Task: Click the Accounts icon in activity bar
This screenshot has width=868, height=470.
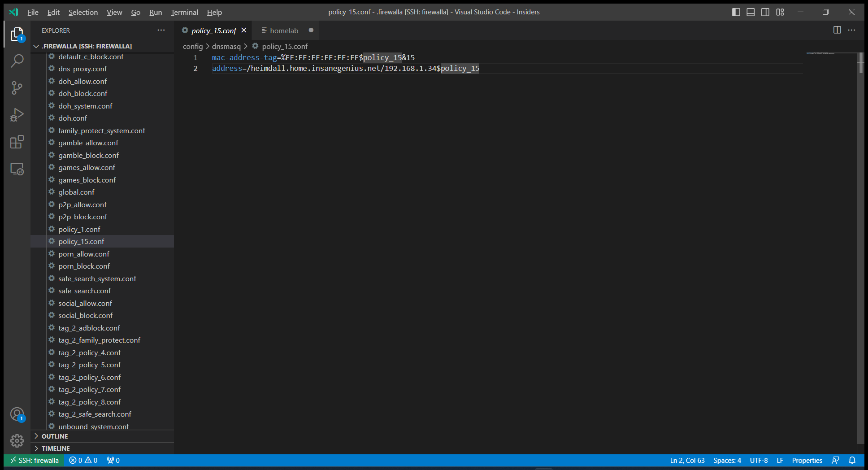Action: (17, 414)
